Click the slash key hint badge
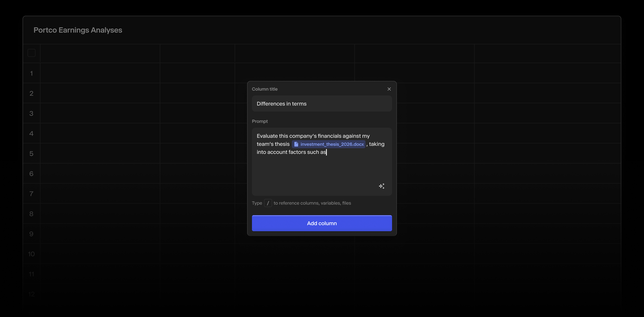Viewport: 644px width, 317px height. (x=268, y=203)
